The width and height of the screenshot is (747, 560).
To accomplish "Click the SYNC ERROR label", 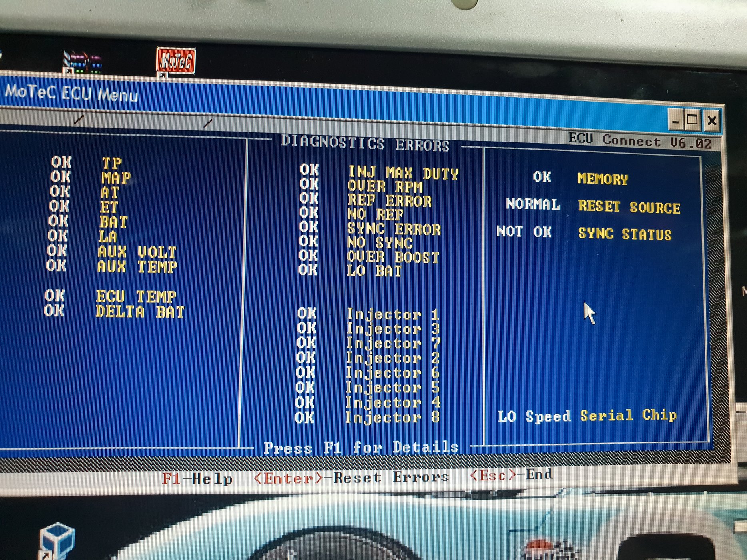I will 394,229.
